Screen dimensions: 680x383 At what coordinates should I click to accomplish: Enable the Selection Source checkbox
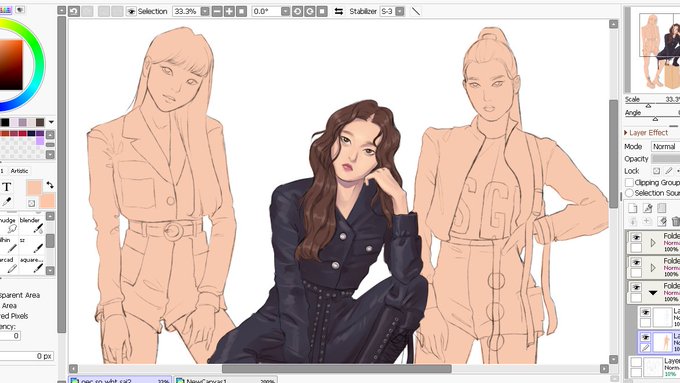(x=629, y=193)
